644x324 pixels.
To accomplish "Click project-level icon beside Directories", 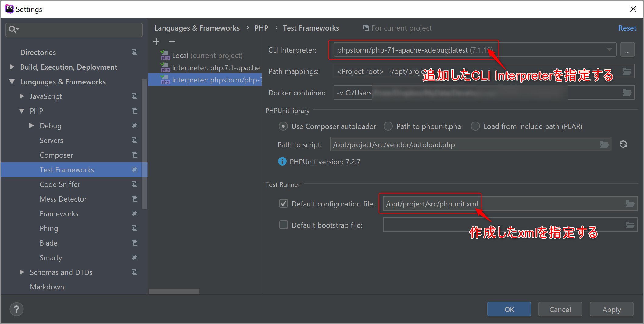I will pos(134,52).
